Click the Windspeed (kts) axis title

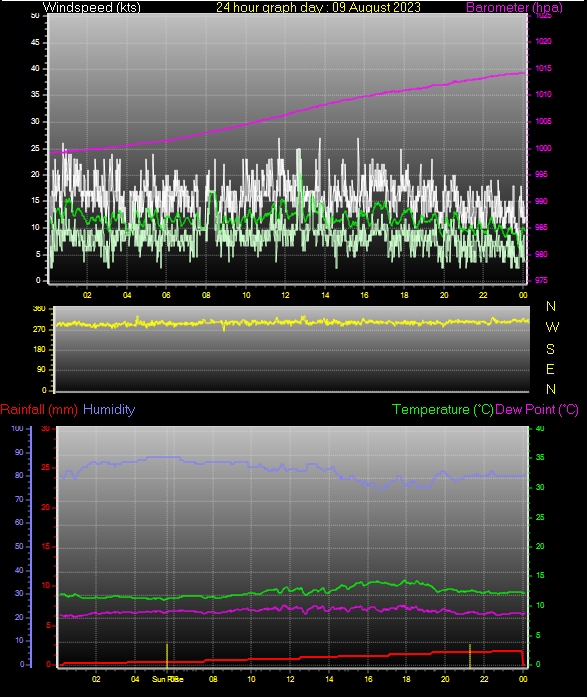92,7
